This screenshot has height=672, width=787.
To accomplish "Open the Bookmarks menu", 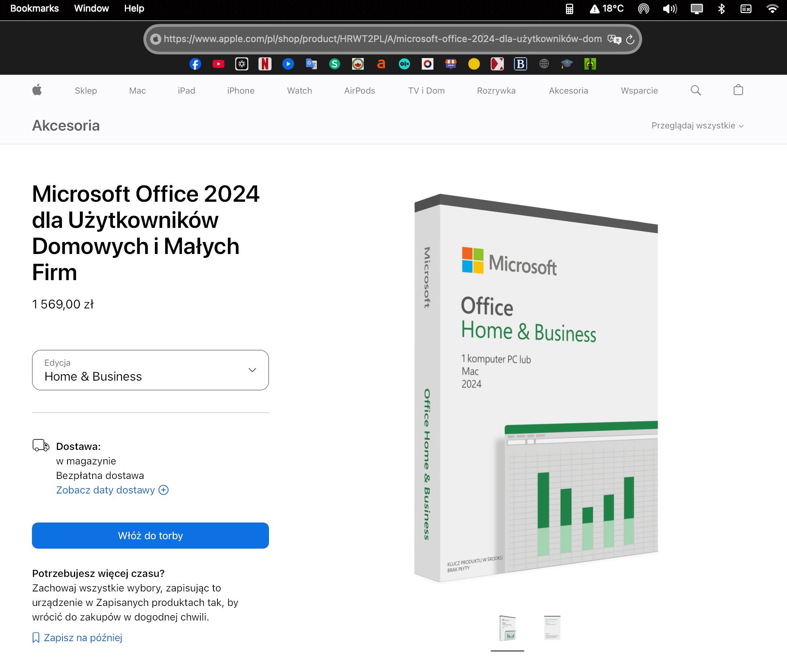I will tap(34, 8).
